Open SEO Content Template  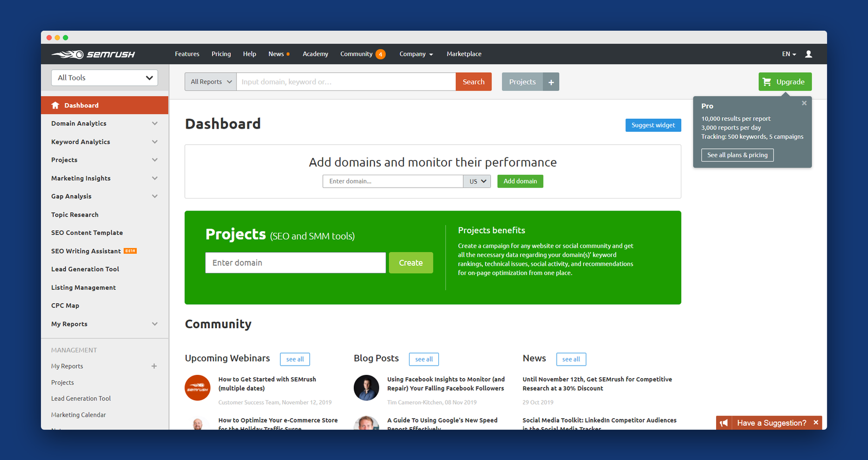pos(87,233)
